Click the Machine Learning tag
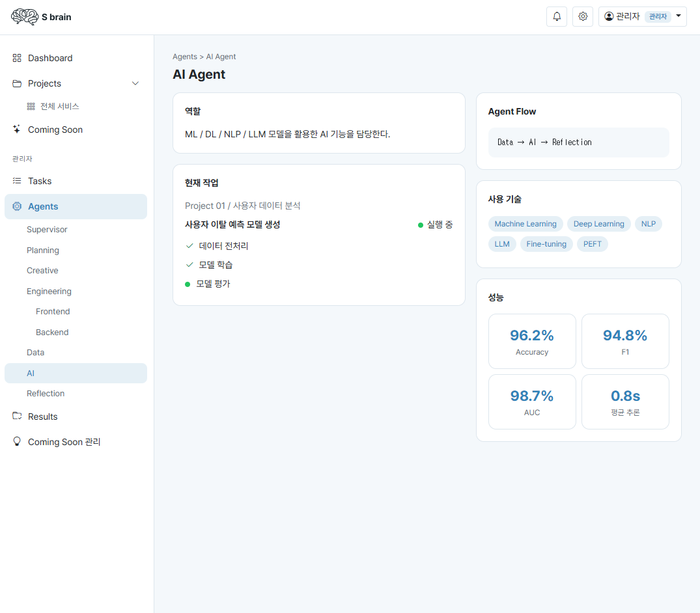 525,223
